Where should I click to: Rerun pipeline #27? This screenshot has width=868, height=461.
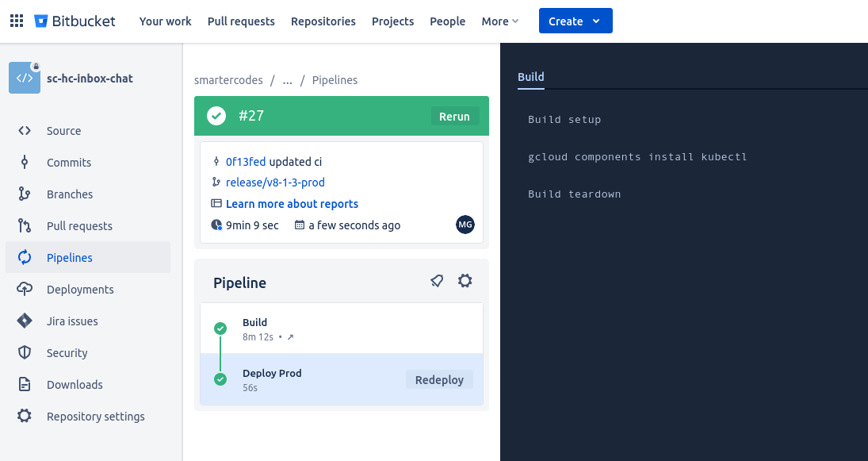[x=454, y=117]
